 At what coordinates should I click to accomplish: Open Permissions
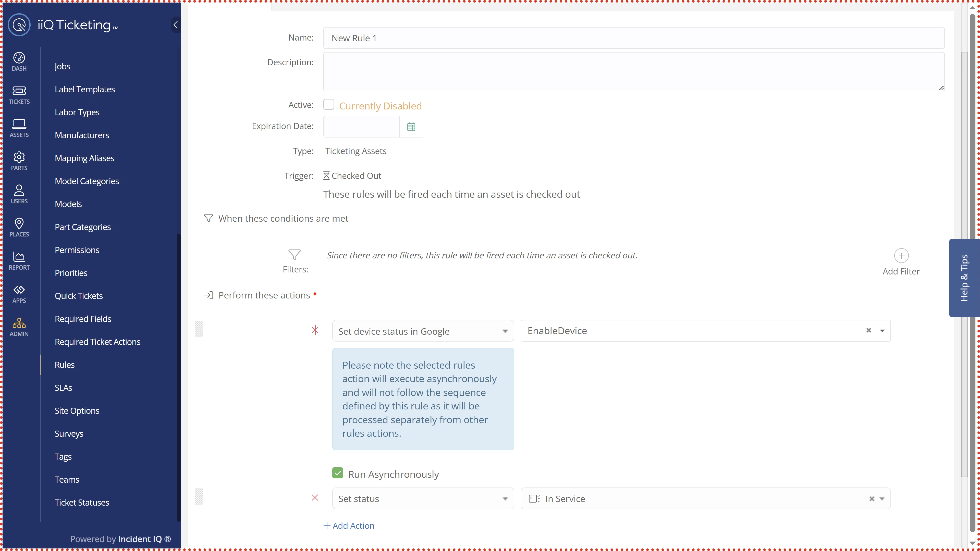point(77,250)
